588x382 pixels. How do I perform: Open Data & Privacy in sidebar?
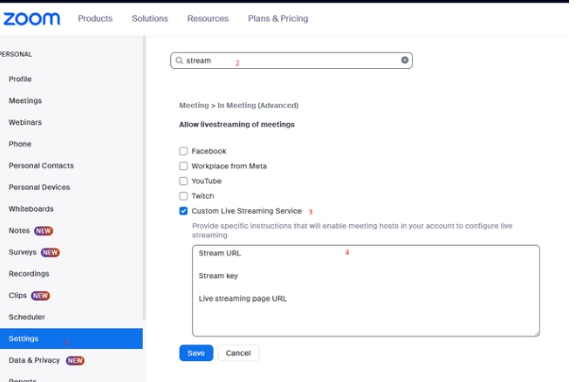tap(34, 360)
